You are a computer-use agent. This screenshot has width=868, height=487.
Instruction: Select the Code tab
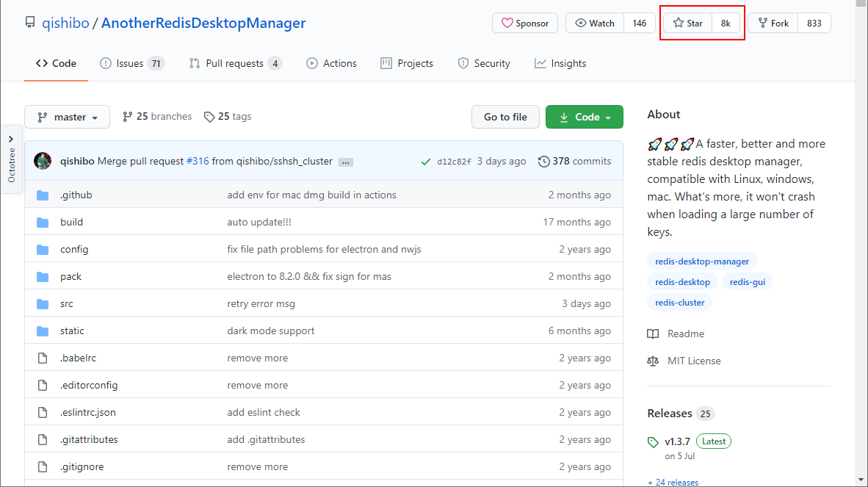(x=56, y=64)
